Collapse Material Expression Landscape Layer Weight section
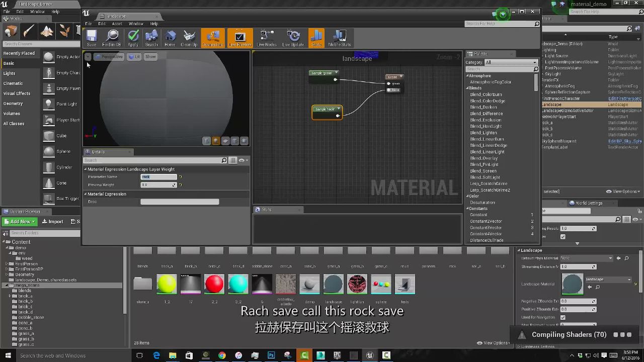 point(86,169)
